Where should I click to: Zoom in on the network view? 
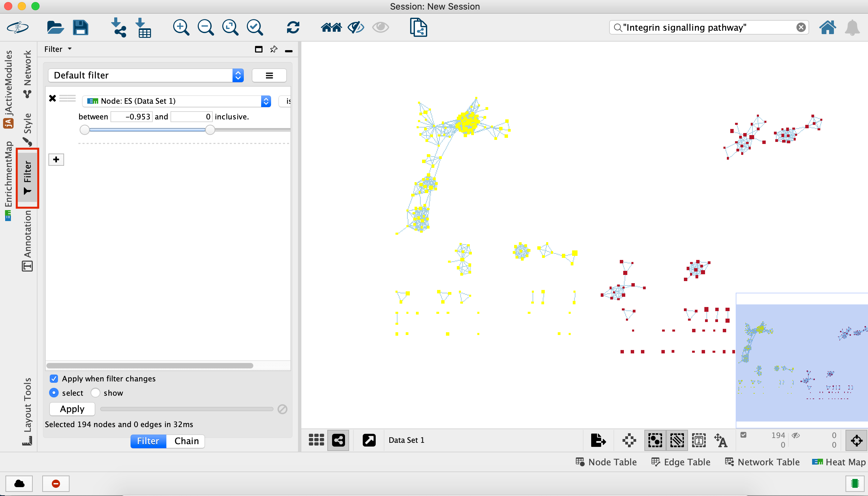tap(181, 27)
